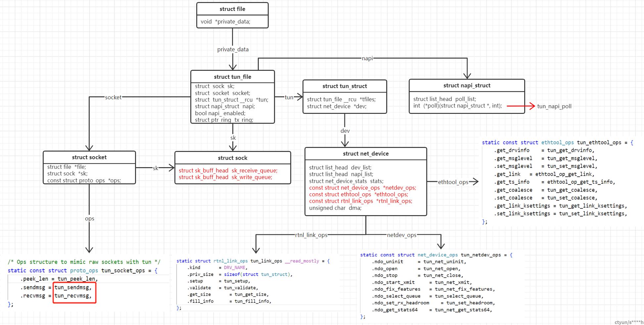Click the '.setup = tun_setup' line
The image size is (644, 325).
pos(219,281)
